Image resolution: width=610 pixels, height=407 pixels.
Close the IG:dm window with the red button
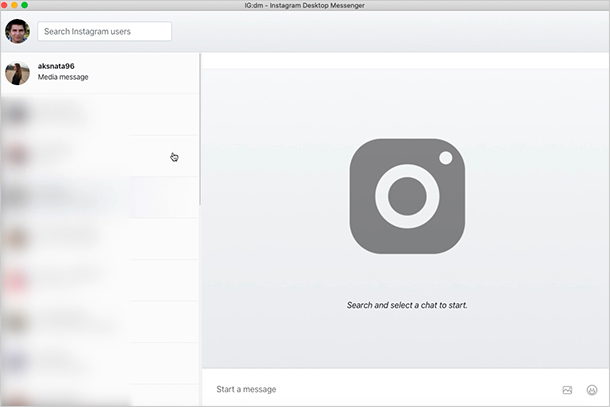point(6,5)
